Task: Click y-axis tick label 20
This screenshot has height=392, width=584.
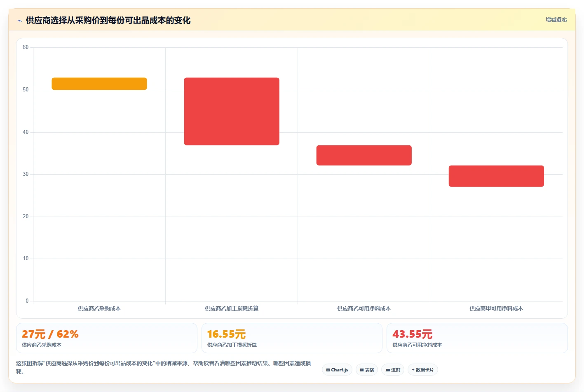Action: [26, 217]
